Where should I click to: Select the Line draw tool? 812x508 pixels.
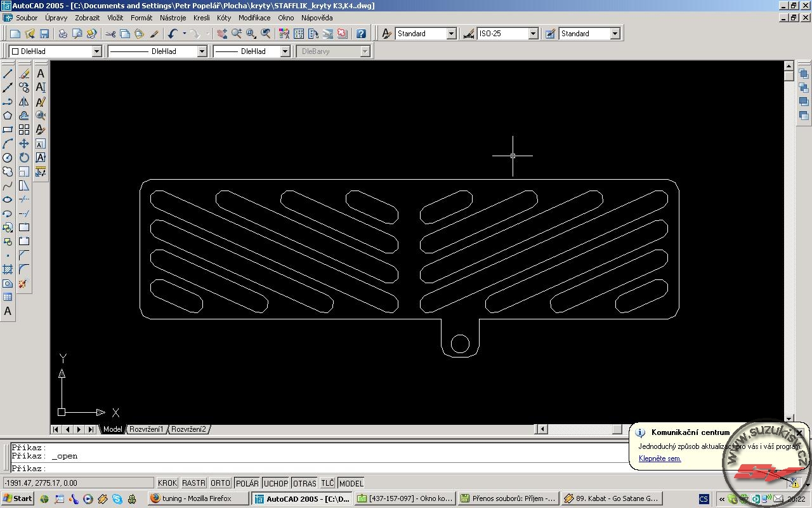pyautogui.click(x=8, y=74)
